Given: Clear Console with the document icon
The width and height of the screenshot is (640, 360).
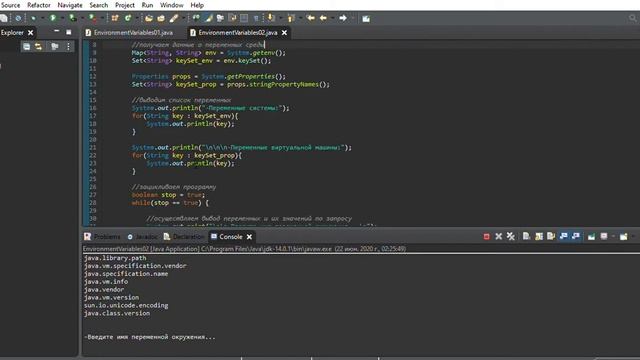Looking at the screenshot, I should [526, 237].
